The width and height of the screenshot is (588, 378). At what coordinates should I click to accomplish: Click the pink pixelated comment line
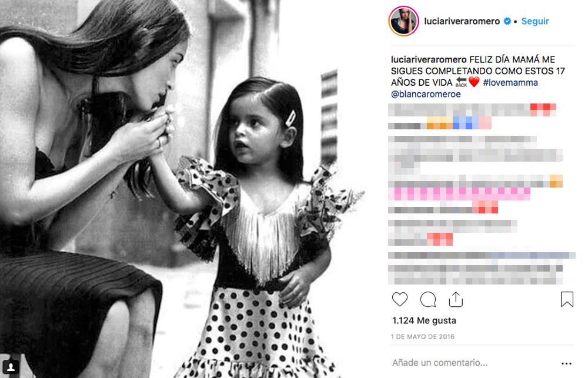(459, 194)
